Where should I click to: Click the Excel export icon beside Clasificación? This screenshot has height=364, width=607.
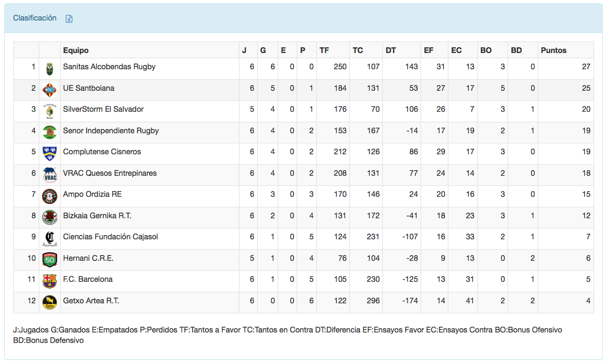pos(69,19)
